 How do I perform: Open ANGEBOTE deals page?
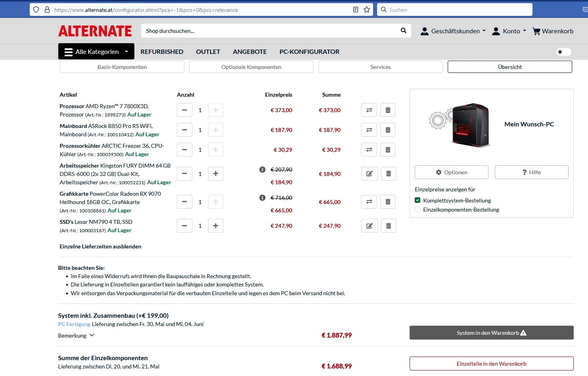tap(250, 52)
